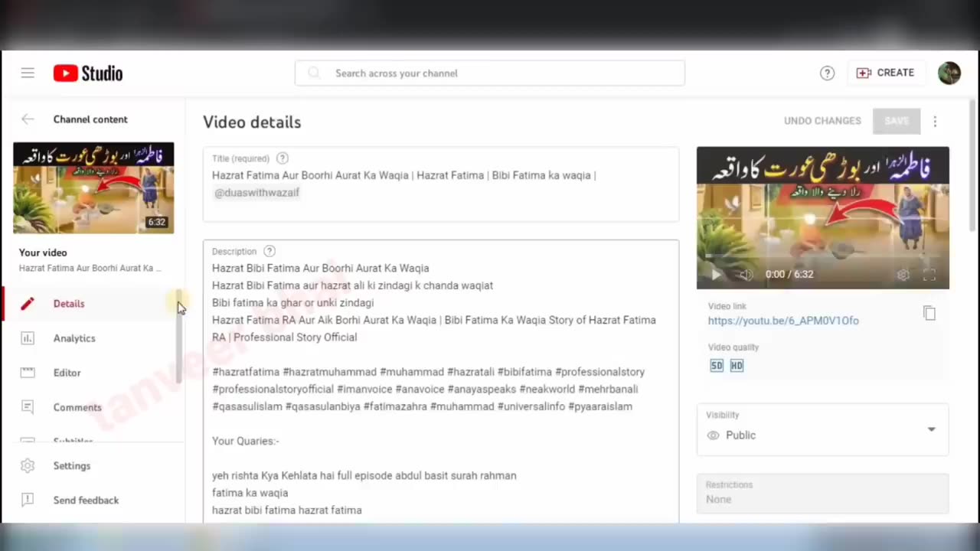Go back with Channel content arrow
This screenshot has width=980, height=551.
click(x=28, y=119)
